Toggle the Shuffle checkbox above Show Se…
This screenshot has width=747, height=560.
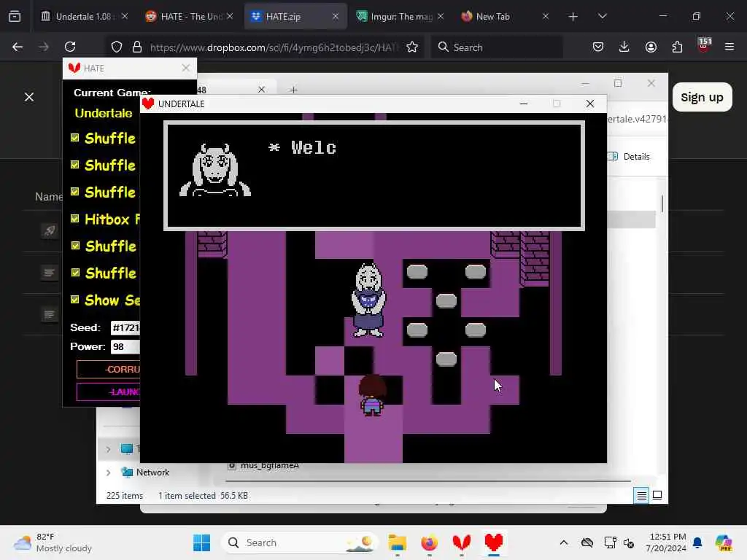[75, 273]
